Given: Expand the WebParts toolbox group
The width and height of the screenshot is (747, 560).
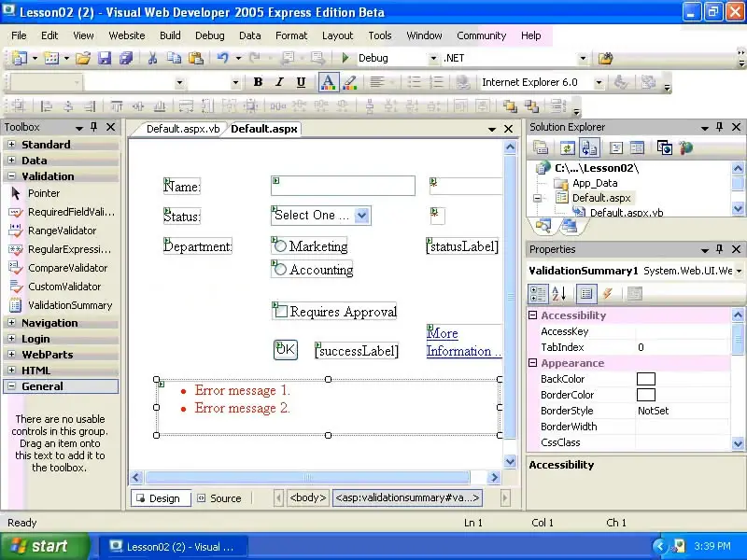Looking at the screenshot, I should [x=11, y=355].
